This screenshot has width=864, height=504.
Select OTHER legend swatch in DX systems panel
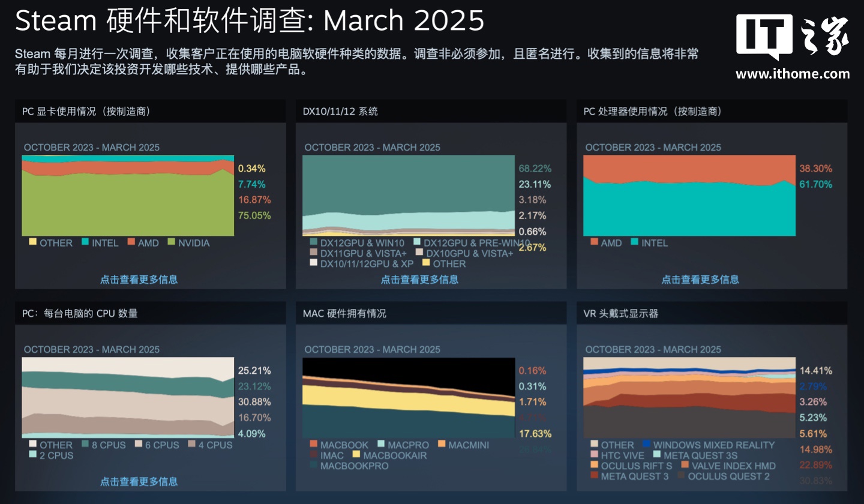426,263
